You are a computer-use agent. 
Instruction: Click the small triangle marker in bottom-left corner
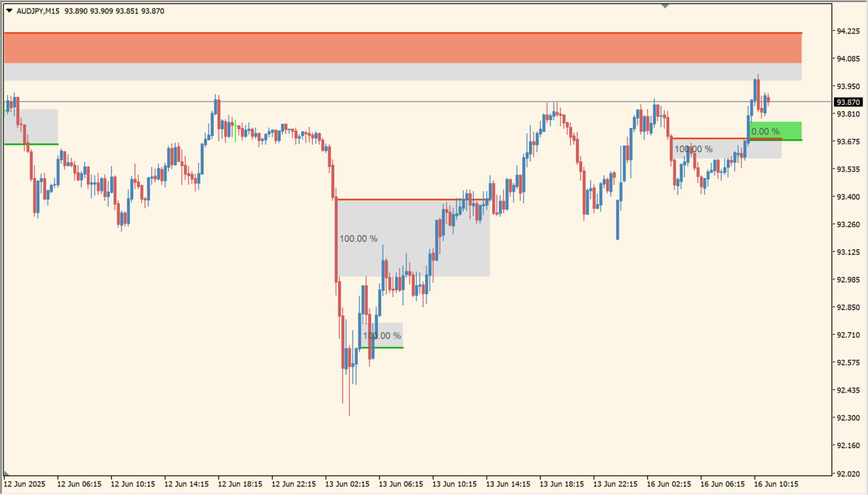(6, 473)
